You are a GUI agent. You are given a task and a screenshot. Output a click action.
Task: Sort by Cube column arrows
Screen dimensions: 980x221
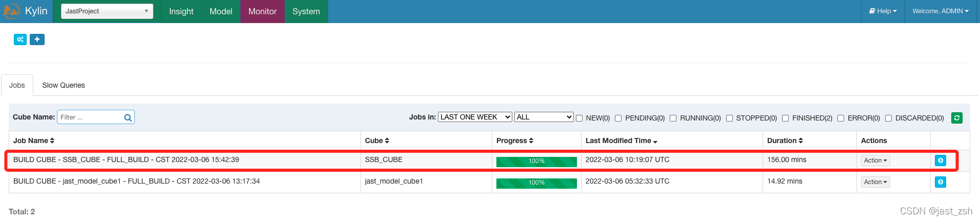[387, 140]
